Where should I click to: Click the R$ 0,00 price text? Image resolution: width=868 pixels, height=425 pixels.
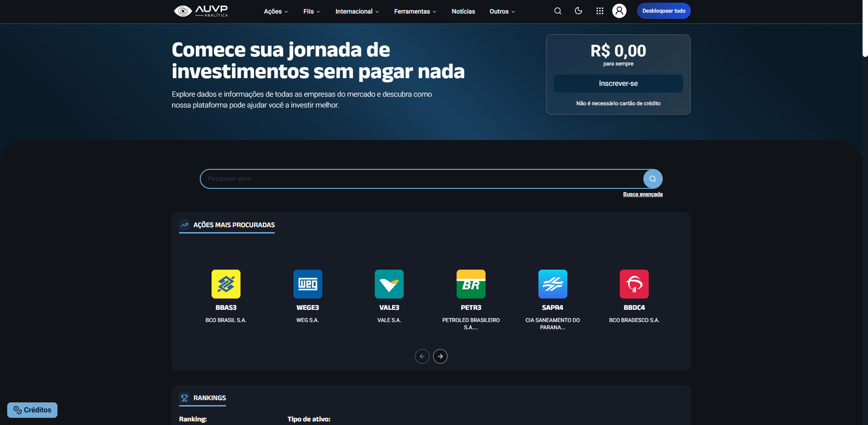pyautogui.click(x=618, y=51)
